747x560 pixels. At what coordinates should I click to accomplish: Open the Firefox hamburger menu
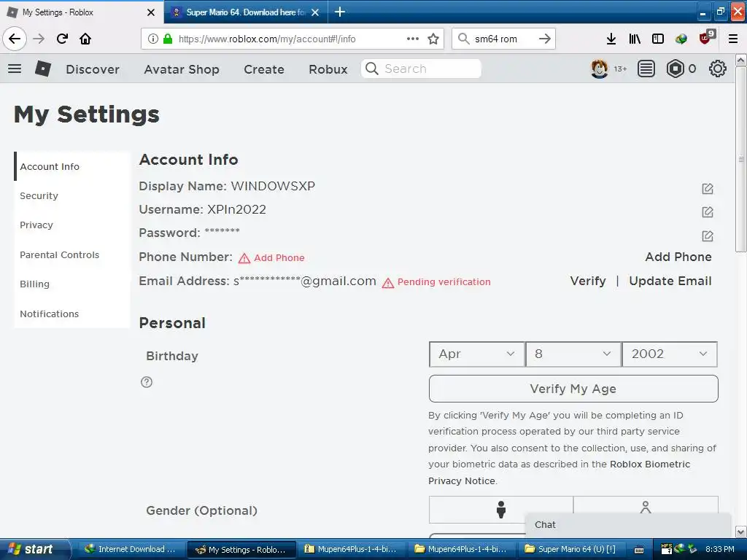click(x=733, y=39)
